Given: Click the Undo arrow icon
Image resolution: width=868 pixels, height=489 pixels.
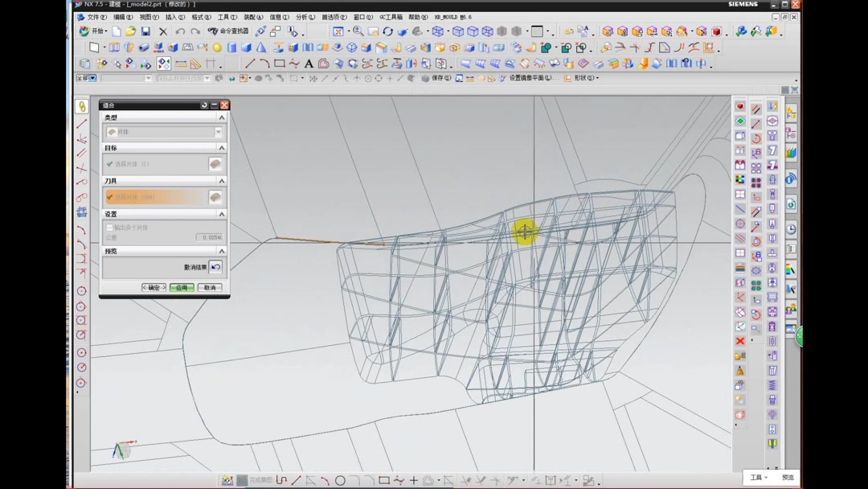Looking at the screenshot, I should (180, 31).
